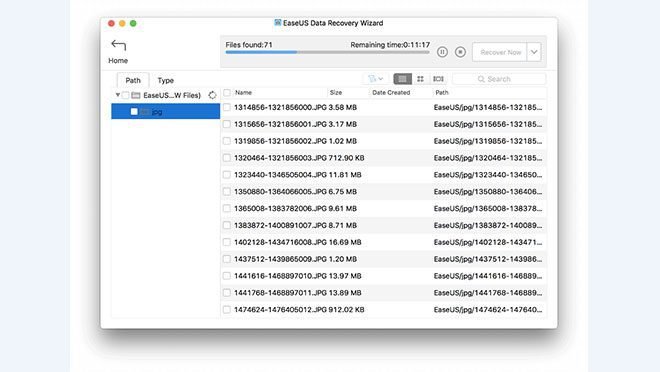This screenshot has width=660, height=372.
Task: Check file 1323440-1346505004.JPG checkbox
Action: pos(227,175)
